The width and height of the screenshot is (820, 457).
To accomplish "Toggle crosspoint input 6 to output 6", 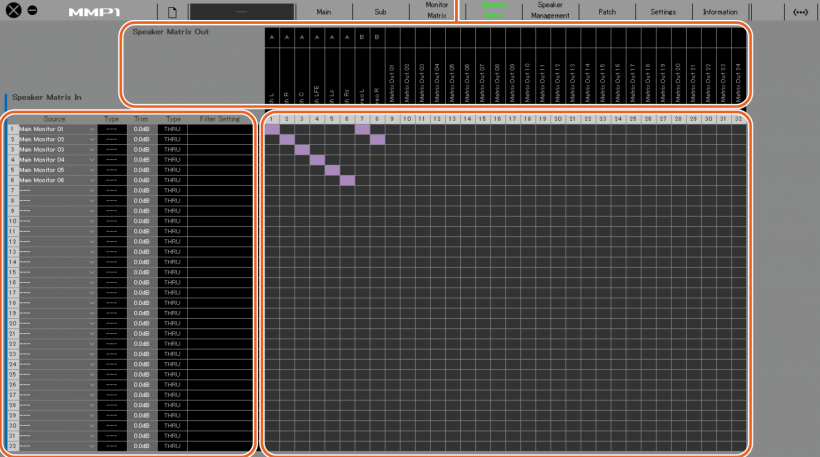I will point(347,180).
